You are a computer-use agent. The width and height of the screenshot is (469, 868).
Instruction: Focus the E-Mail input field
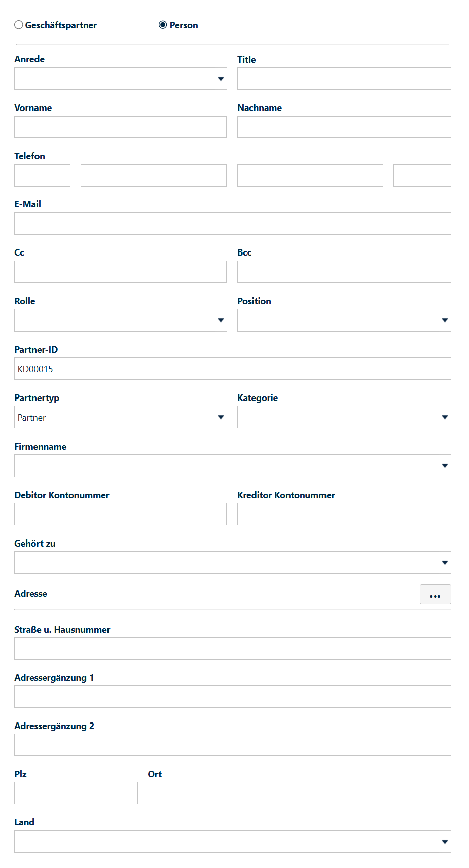click(233, 224)
